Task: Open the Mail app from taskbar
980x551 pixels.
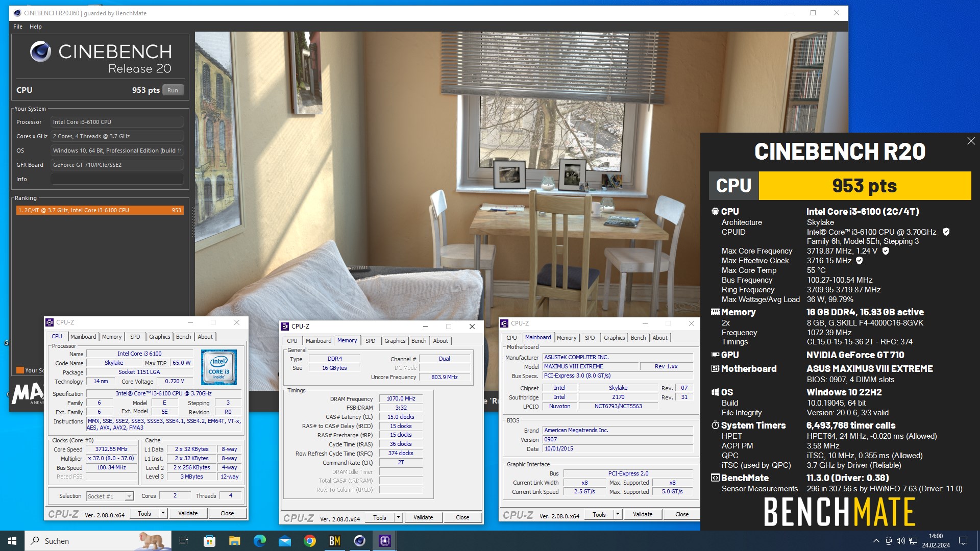Action: pos(284,541)
